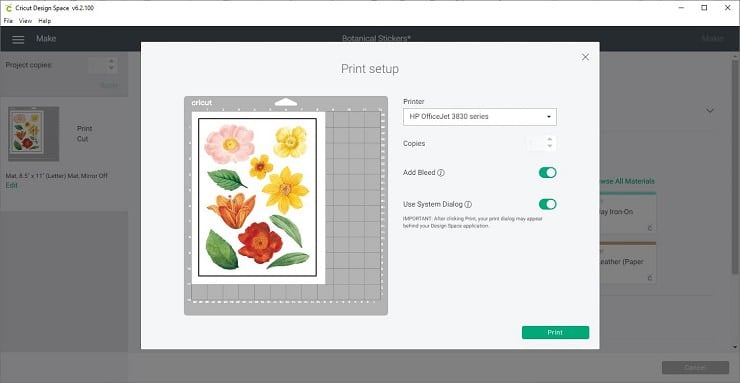Close the Print setup dialog
The height and width of the screenshot is (383, 740).
[x=585, y=57]
